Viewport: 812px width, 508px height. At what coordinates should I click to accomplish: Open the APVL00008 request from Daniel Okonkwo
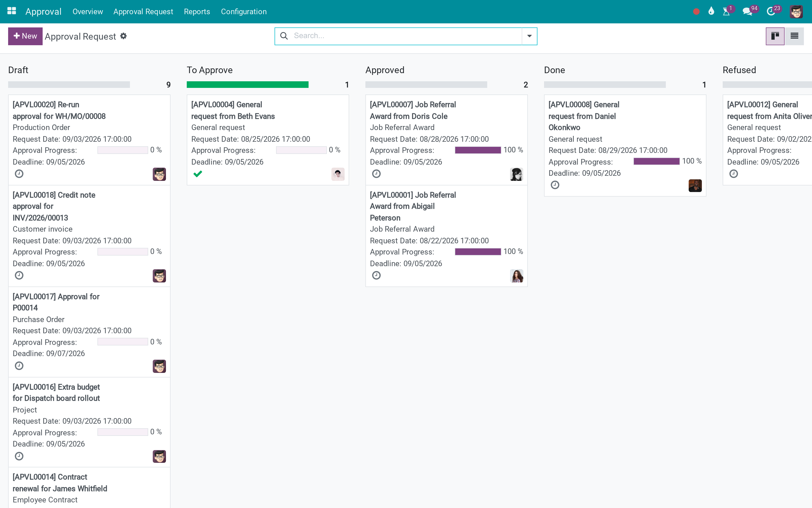click(625, 146)
